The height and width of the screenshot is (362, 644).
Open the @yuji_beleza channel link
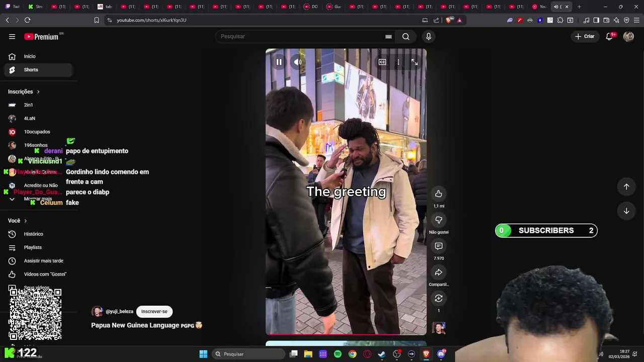119,312
